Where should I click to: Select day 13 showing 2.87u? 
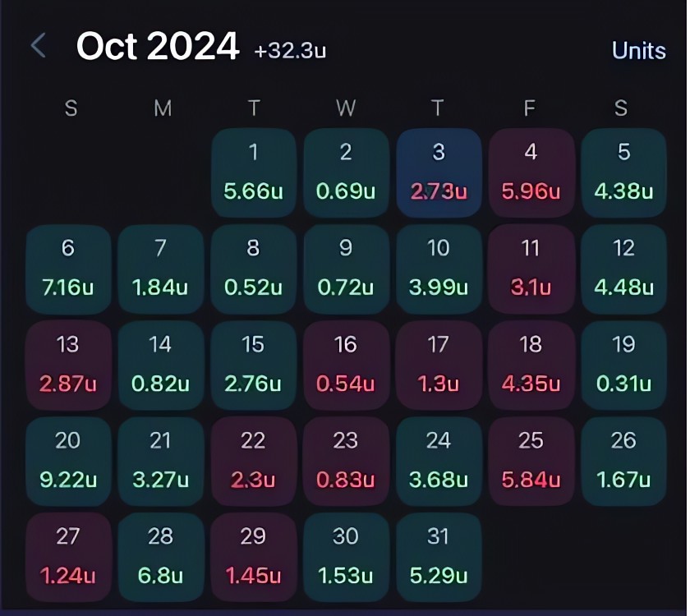click(x=68, y=365)
